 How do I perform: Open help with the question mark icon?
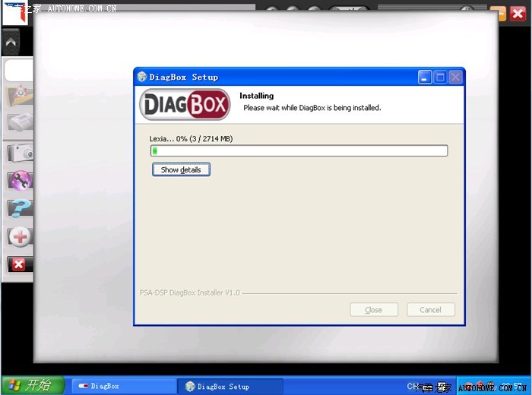(19, 208)
